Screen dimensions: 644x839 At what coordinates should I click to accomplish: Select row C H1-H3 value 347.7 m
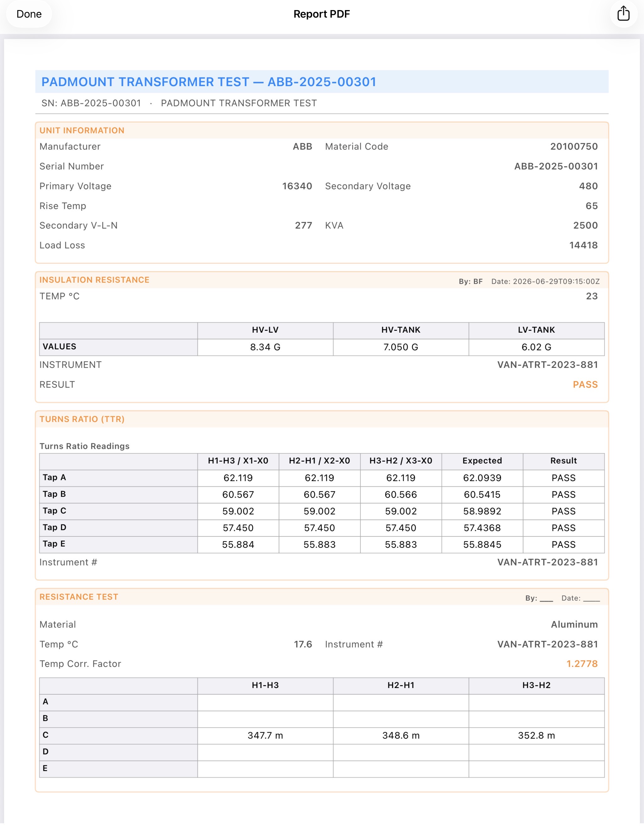pyautogui.click(x=265, y=736)
